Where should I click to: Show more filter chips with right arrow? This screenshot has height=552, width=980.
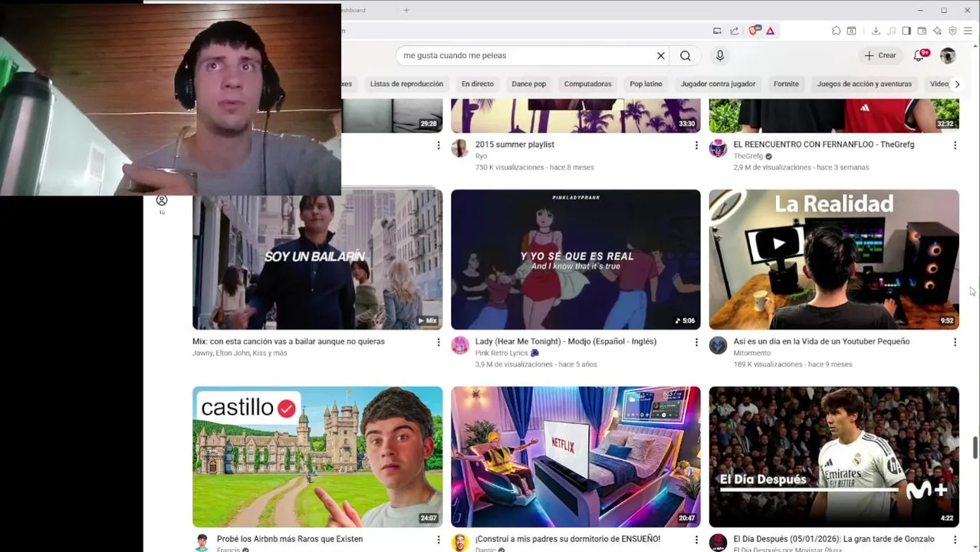(957, 84)
